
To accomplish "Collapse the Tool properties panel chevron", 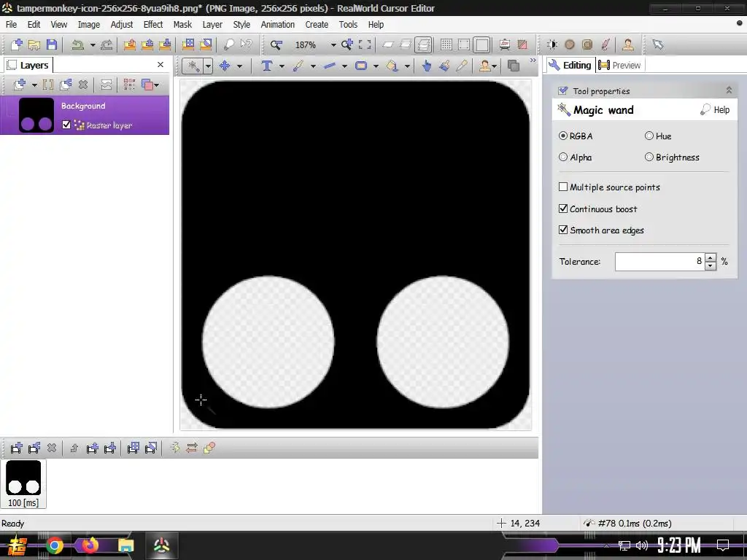I will (729, 90).
